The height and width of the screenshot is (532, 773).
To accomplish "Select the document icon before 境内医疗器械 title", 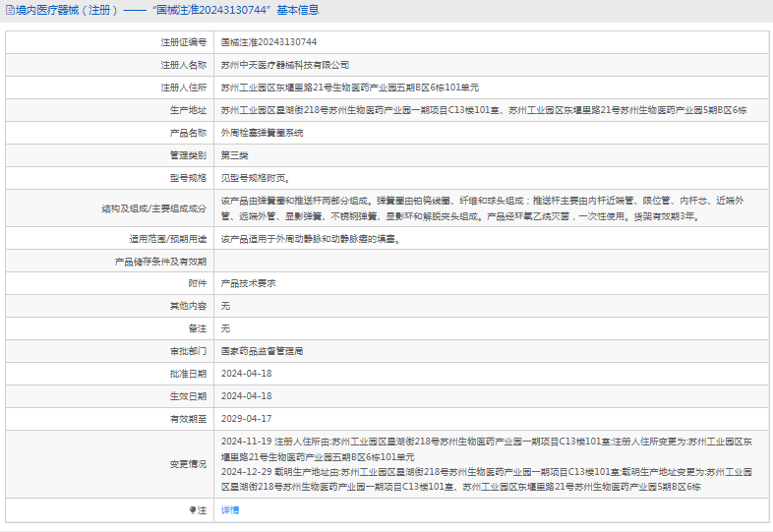I will pos(10,10).
